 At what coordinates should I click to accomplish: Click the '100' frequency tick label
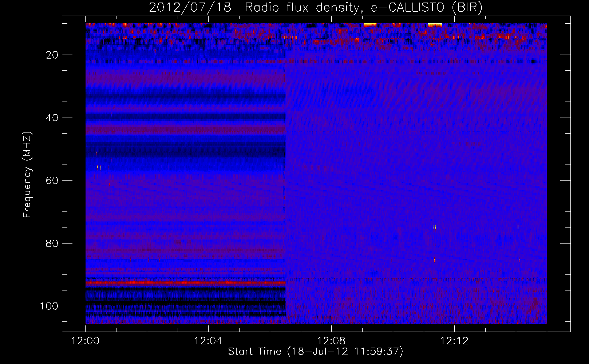(49, 306)
